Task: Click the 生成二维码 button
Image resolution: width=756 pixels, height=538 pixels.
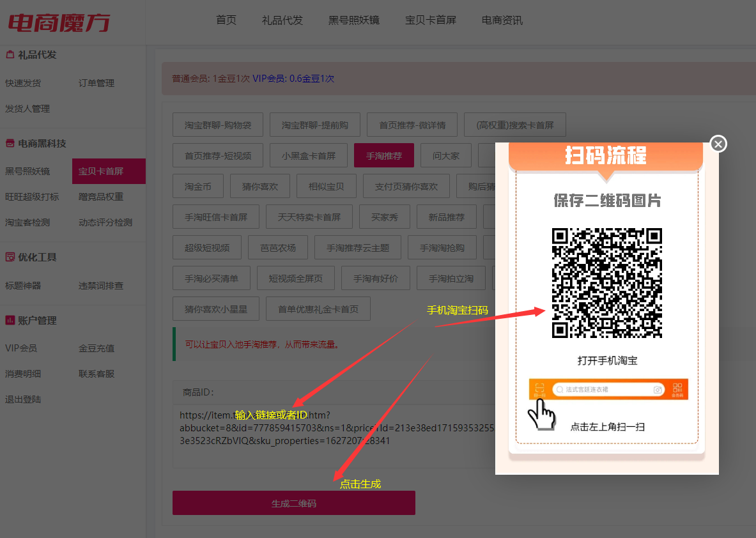Action: (293, 503)
